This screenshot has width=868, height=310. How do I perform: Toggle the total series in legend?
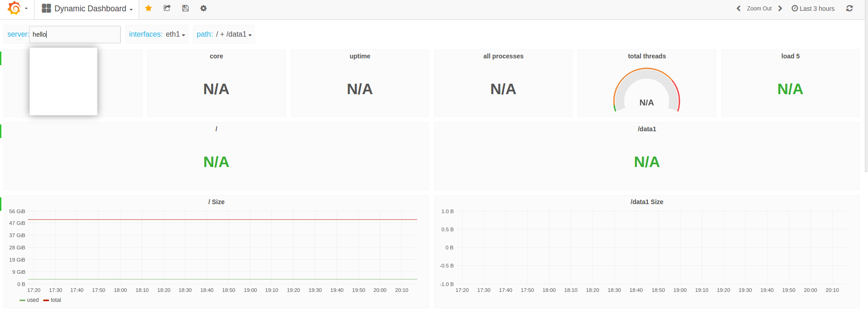52,300
